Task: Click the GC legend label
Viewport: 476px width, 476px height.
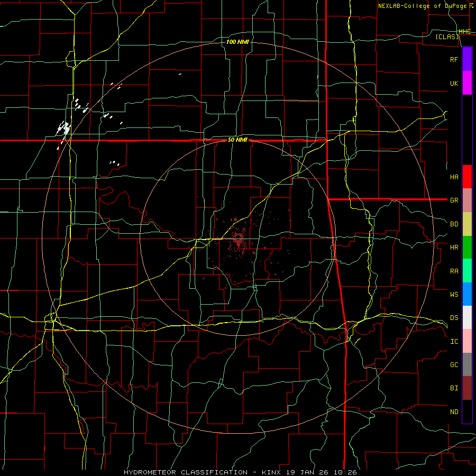Action: click(x=454, y=364)
